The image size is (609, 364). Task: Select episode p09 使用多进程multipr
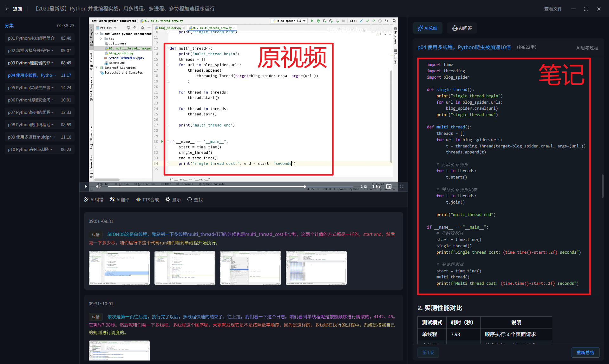click(x=40, y=137)
